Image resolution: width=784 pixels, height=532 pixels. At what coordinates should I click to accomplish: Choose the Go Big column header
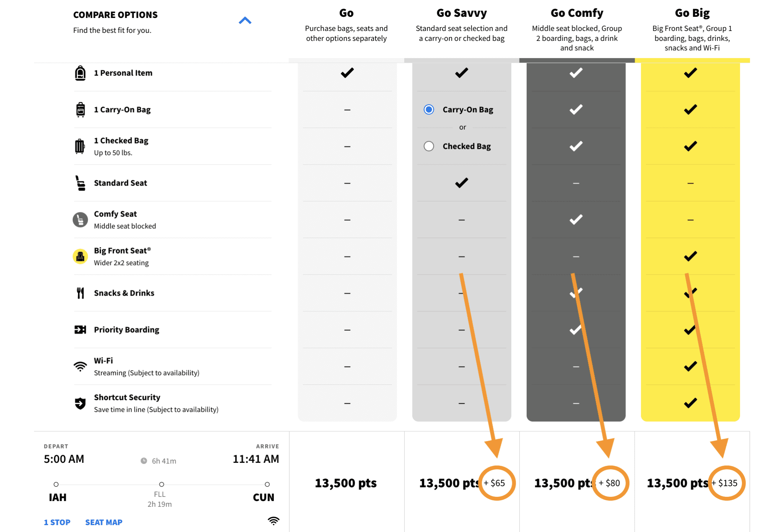pos(692,13)
